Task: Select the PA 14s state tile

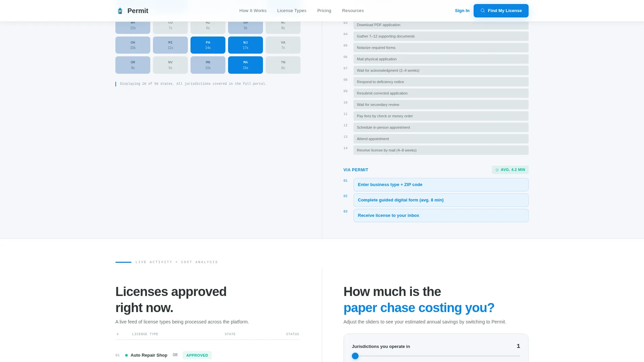Action: [208, 45]
